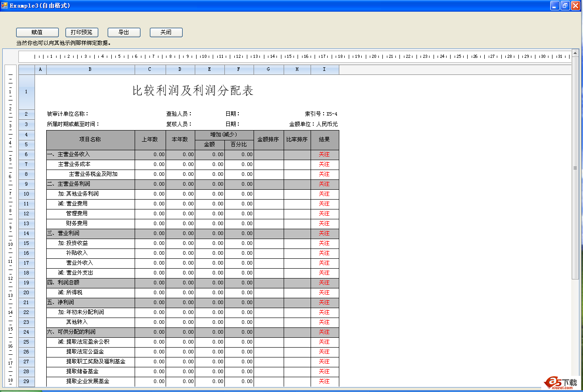
Task: Click the 赋值 button to assign values
Action: [37, 32]
